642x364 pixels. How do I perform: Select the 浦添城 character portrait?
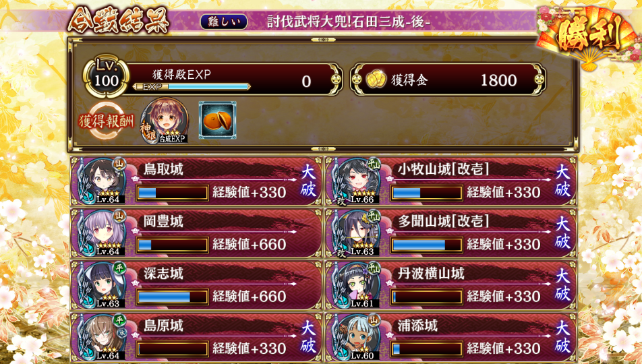358,336
